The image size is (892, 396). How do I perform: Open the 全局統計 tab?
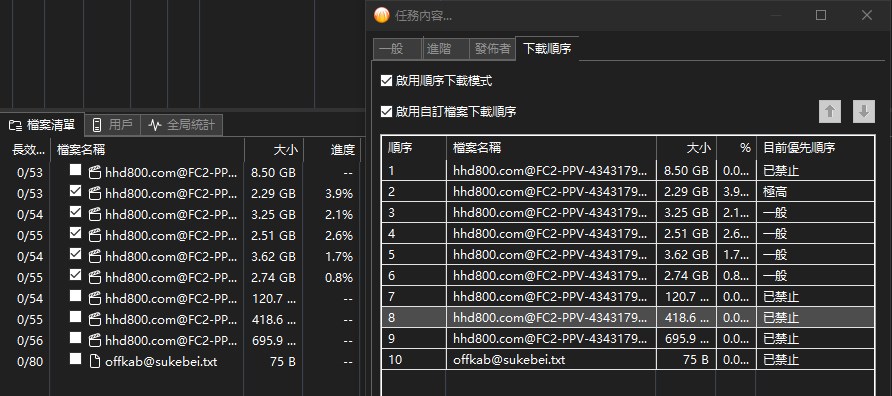(181, 125)
